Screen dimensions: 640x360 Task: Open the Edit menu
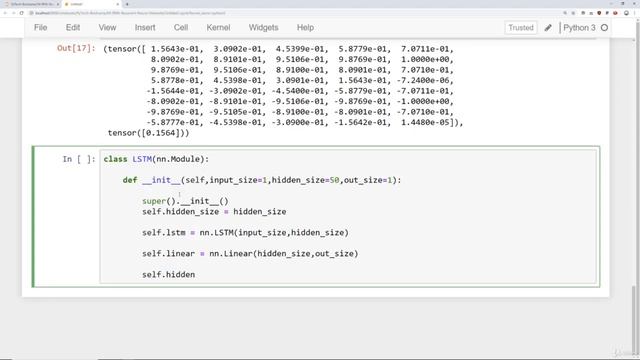tap(73, 28)
